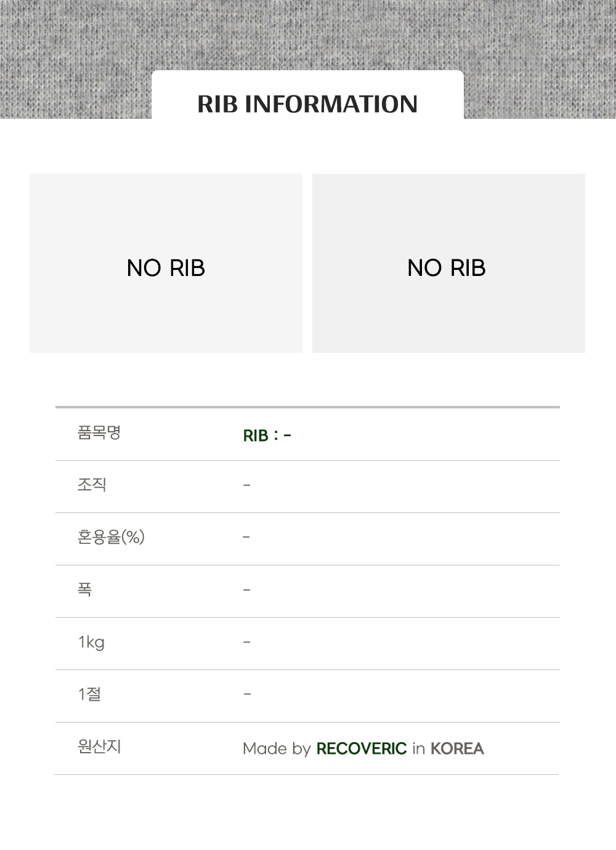Viewport: 616px width, 850px height.
Task: Click the dash value in 조직 row
Action: 246,485
